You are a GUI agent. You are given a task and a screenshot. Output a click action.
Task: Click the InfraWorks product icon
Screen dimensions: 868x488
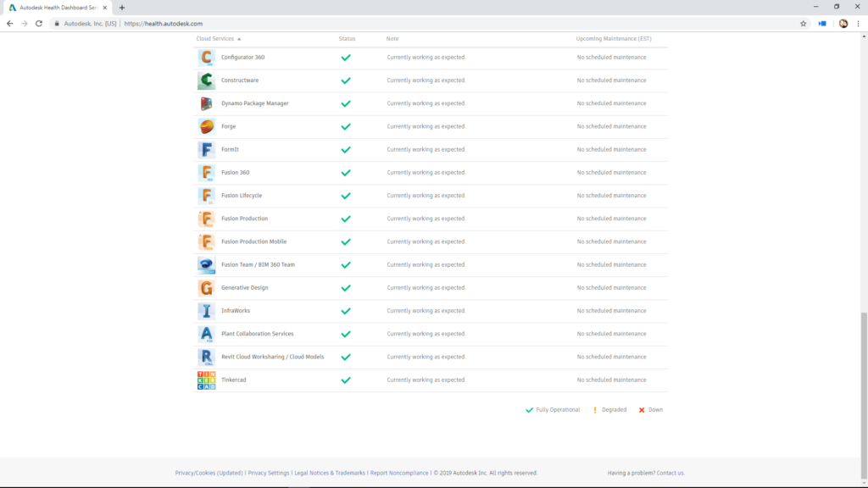(x=206, y=311)
